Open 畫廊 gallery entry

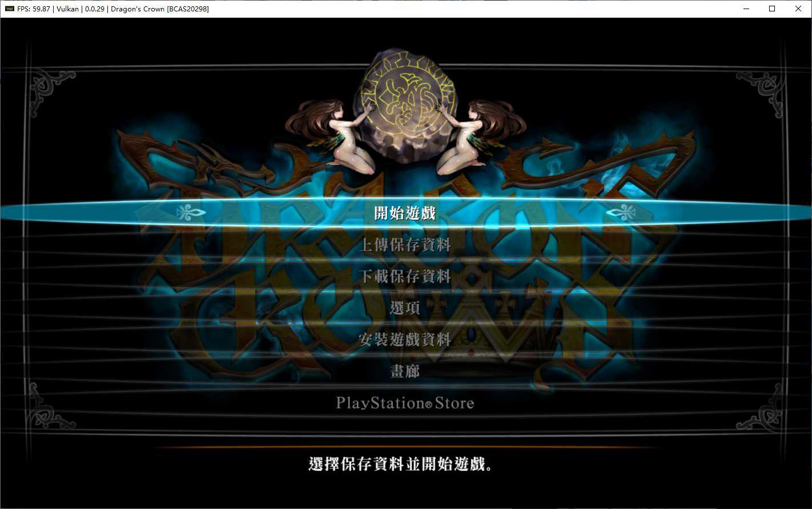(x=405, y=371)
